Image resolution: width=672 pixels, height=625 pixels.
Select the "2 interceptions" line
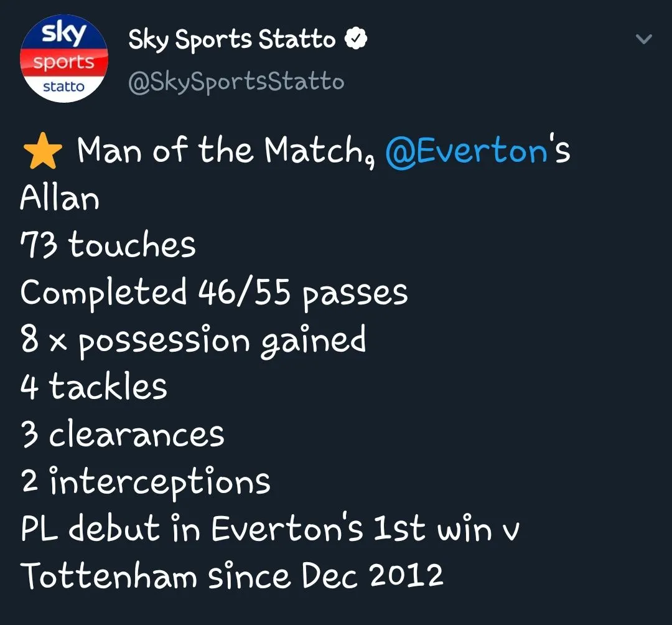[146, 482]
